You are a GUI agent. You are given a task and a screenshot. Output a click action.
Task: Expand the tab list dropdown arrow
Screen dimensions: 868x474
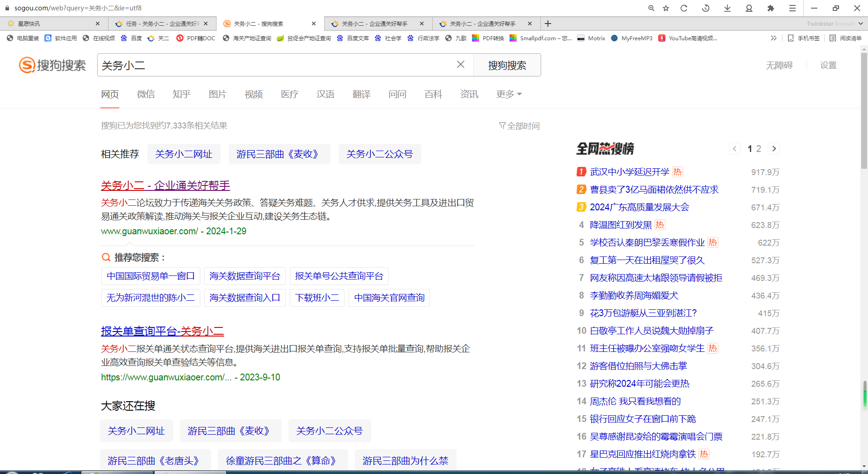click(861, 24)
